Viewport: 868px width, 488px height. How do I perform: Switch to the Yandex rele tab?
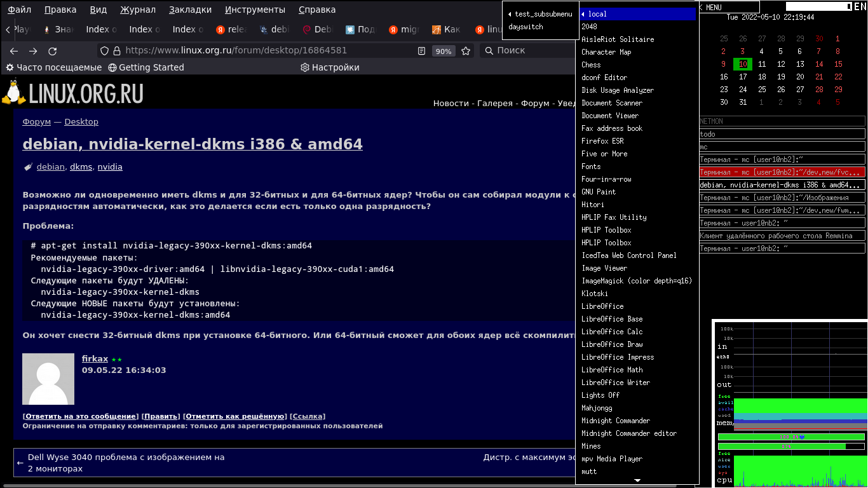coord(231,29)
